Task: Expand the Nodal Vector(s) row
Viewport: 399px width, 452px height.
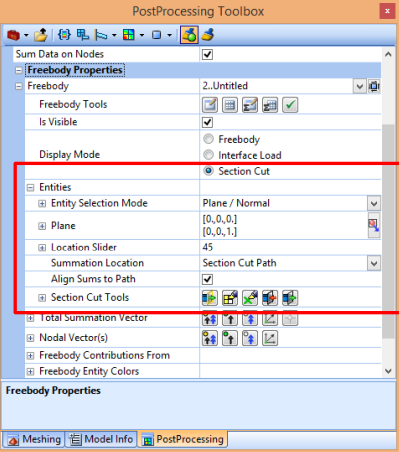Action: (30, 338)
